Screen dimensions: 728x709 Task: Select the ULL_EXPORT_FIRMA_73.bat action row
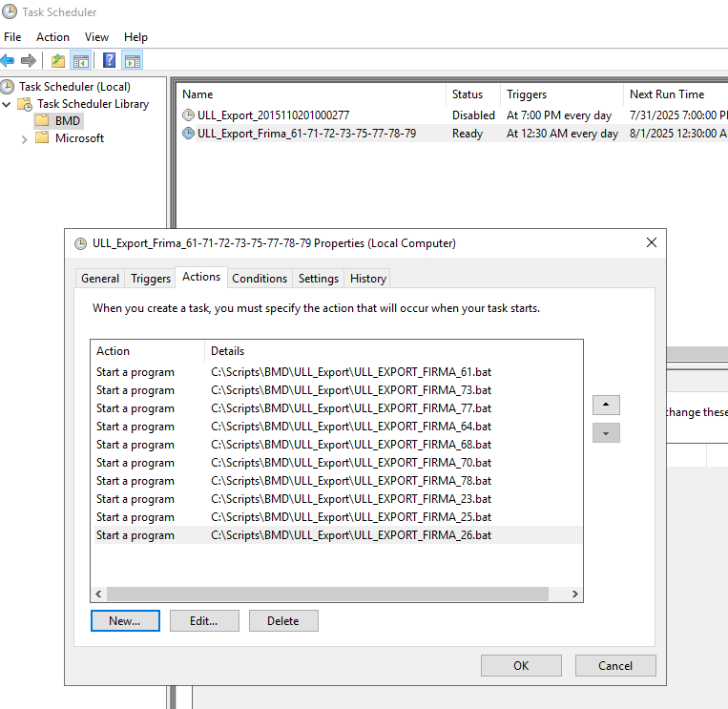click(338, 390)
